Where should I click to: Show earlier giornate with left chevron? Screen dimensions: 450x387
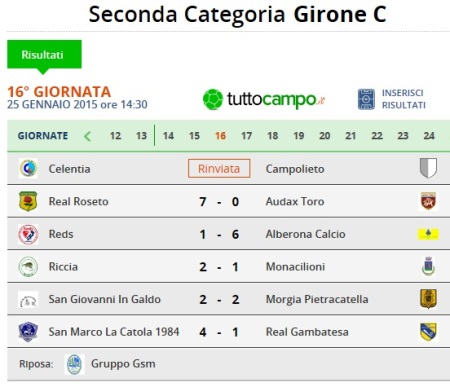point(87,136)
